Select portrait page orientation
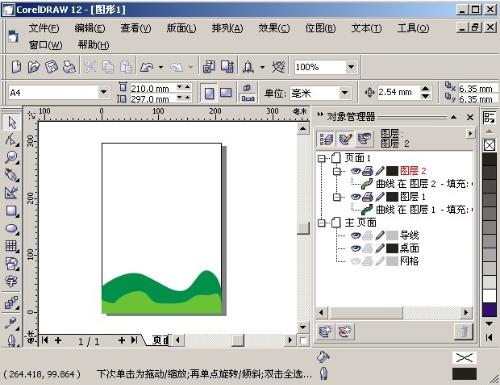 [209, 93]
